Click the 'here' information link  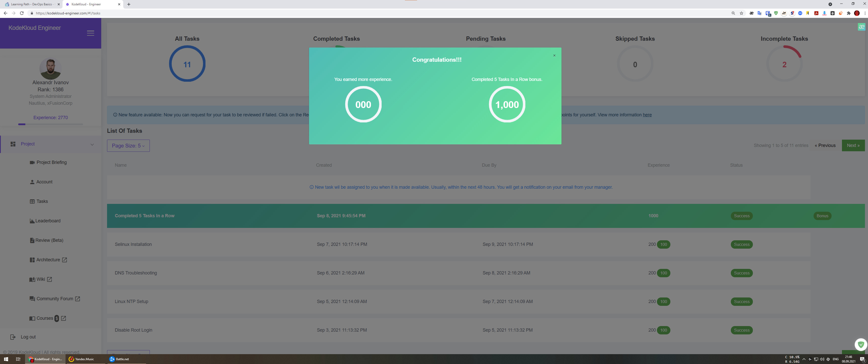[x=647, y=115]
